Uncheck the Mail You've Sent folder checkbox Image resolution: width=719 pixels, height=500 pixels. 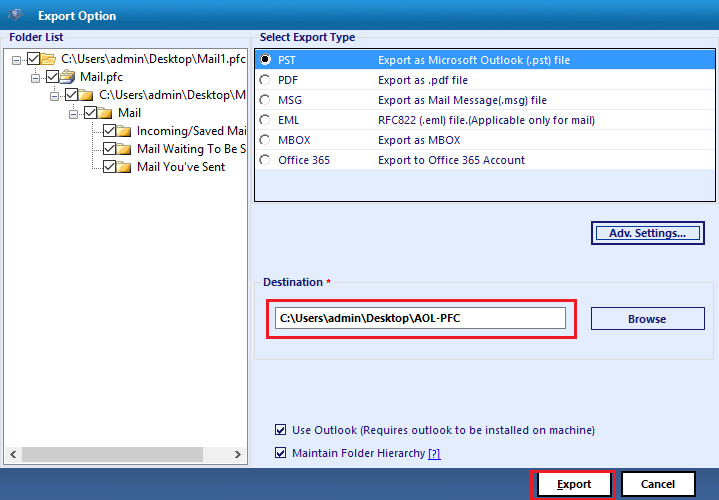[x=109, y=167]
